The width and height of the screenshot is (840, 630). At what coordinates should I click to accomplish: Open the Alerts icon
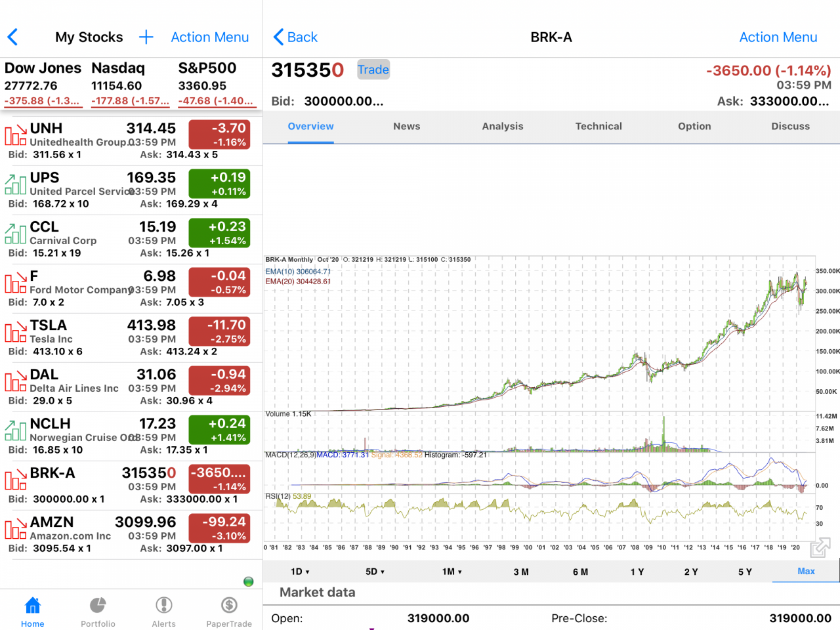(163, 606)
